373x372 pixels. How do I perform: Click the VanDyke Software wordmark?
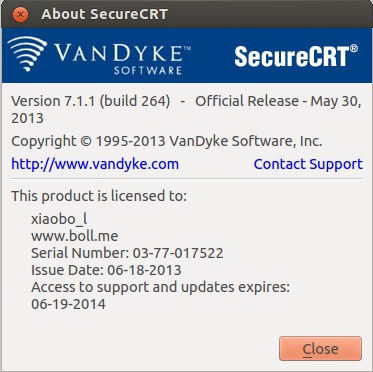click(123, 59)
